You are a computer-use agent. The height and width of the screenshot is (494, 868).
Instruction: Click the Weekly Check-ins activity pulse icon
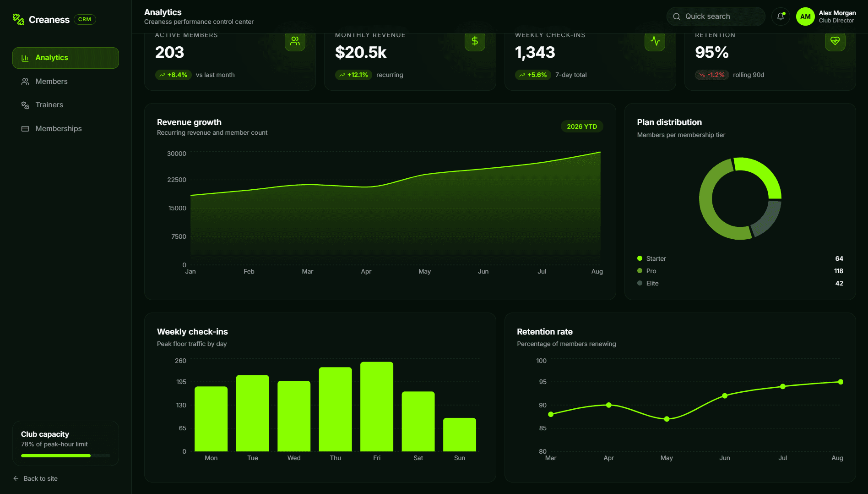click(x=655, y=41)
